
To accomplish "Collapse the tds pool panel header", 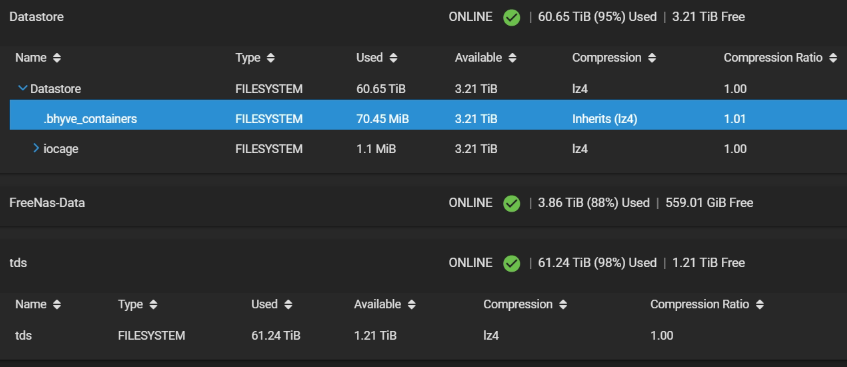I will pyautogui.click(x=424, y=263).
